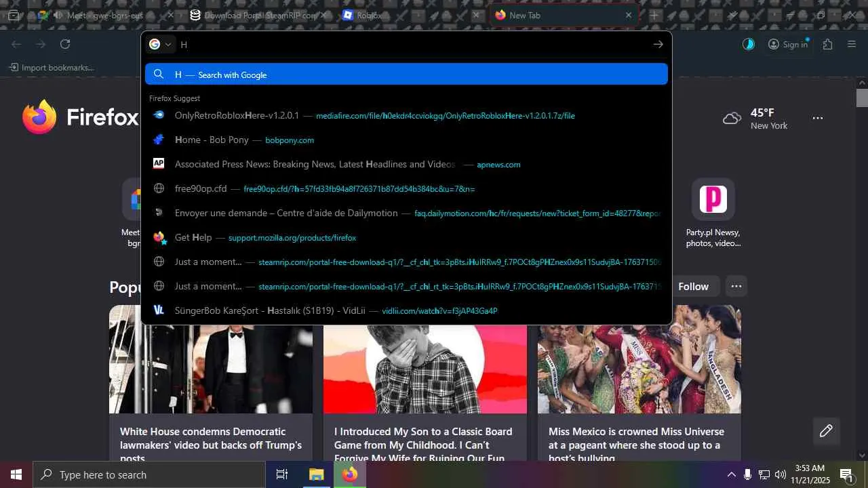868x488 pixels.
Task: Go forward one page
Action: pyautogui.click(x=41, y=44)
